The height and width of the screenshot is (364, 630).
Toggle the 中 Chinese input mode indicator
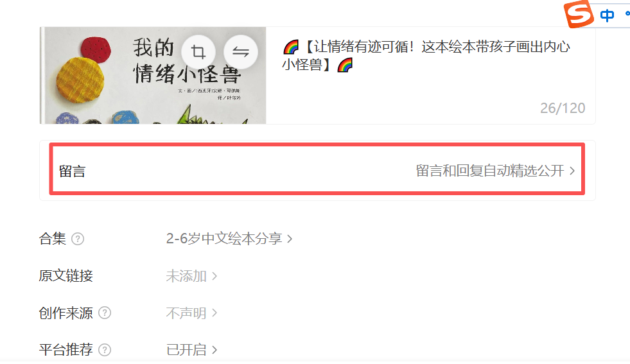(x=607, y=15)
